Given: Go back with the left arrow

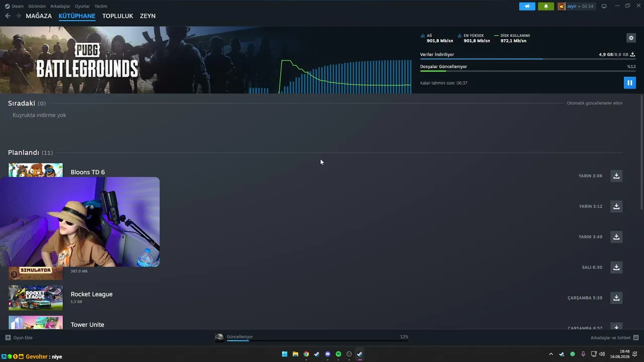Looking at the screenshot, I should (x=8, y=16).
